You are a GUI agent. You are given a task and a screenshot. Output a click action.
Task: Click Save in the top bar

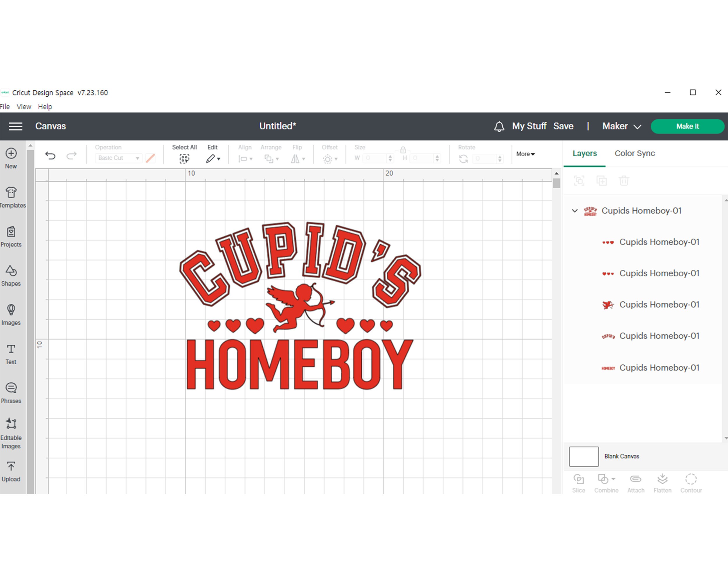(x=563, y=126)
